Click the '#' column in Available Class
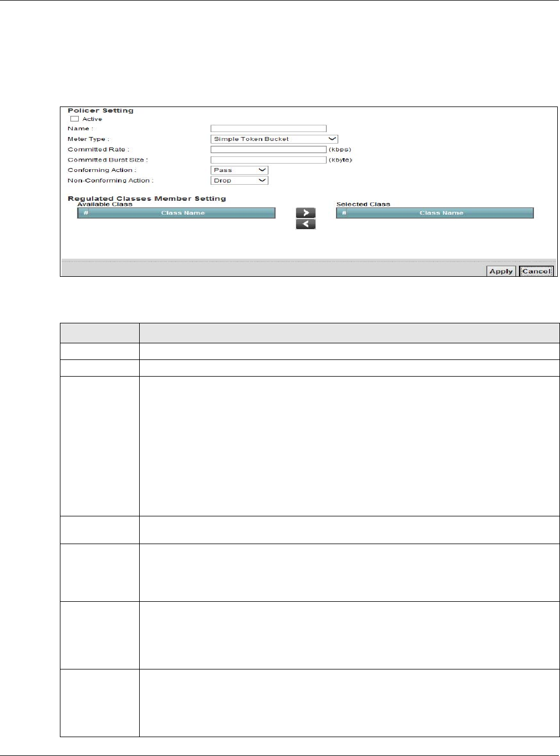Viewport: 560px width, 756px height. (86, 213)
